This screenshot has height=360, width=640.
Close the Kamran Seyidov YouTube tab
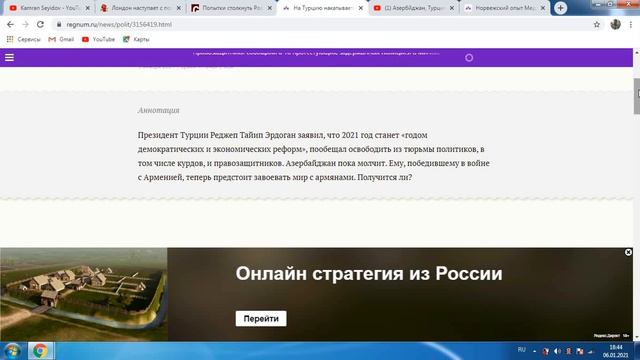tap(87, 8)
